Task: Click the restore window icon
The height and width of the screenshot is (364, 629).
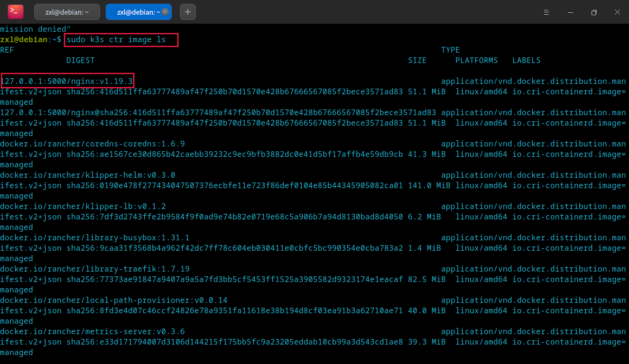Action: [x=593, y=12]
